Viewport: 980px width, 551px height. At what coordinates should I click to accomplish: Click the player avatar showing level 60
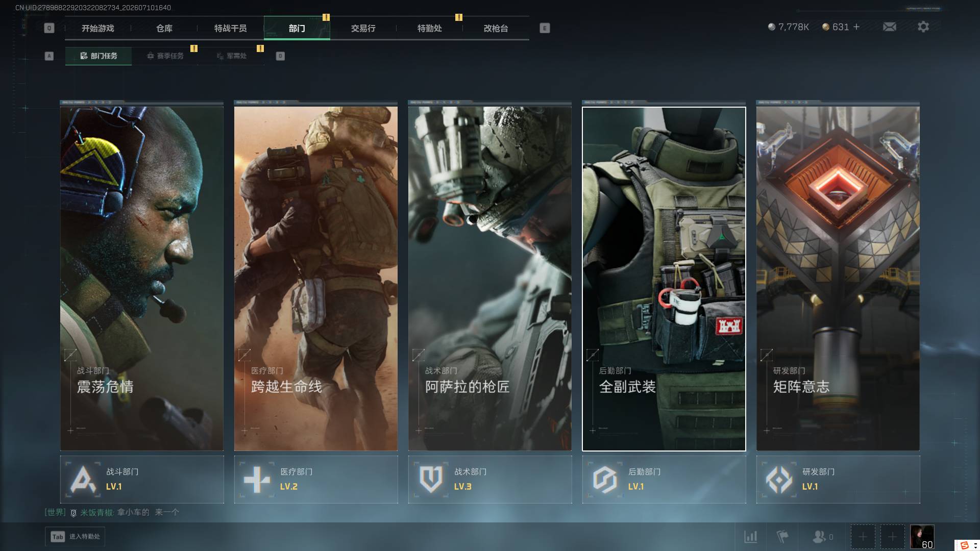tap(922, 537)
